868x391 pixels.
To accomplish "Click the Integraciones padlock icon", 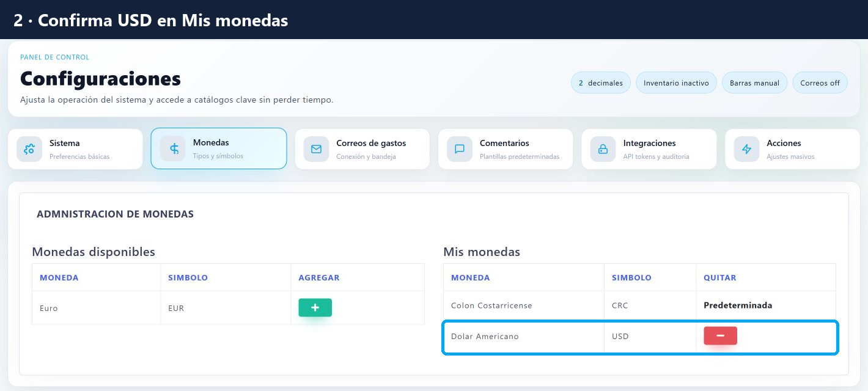I will pos(603,149).
